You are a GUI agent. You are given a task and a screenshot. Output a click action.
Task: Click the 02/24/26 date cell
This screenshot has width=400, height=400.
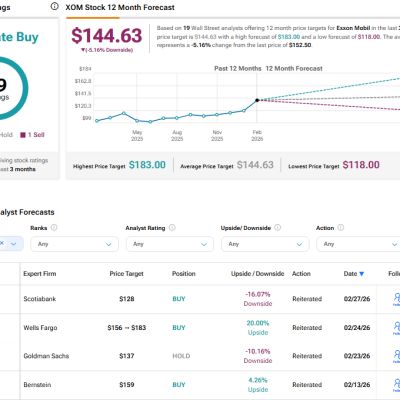357,328
